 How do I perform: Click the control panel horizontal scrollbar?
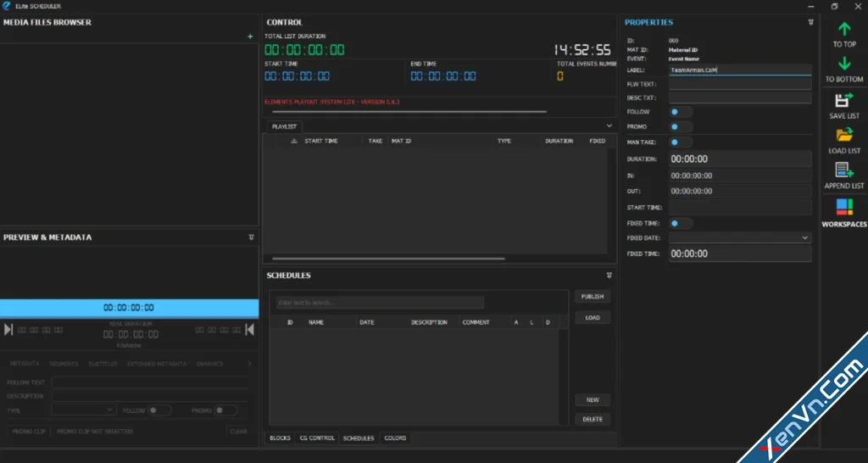coord(409,112)
